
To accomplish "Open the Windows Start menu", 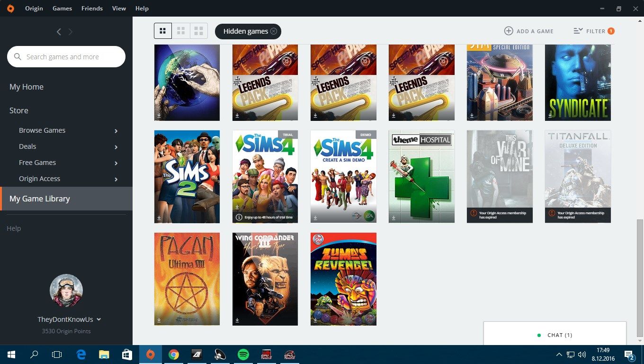I will point(11,355).
